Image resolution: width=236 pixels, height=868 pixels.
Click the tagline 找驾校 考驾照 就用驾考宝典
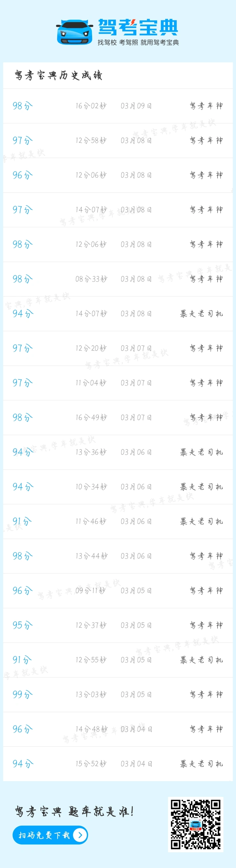click(138, 42)
